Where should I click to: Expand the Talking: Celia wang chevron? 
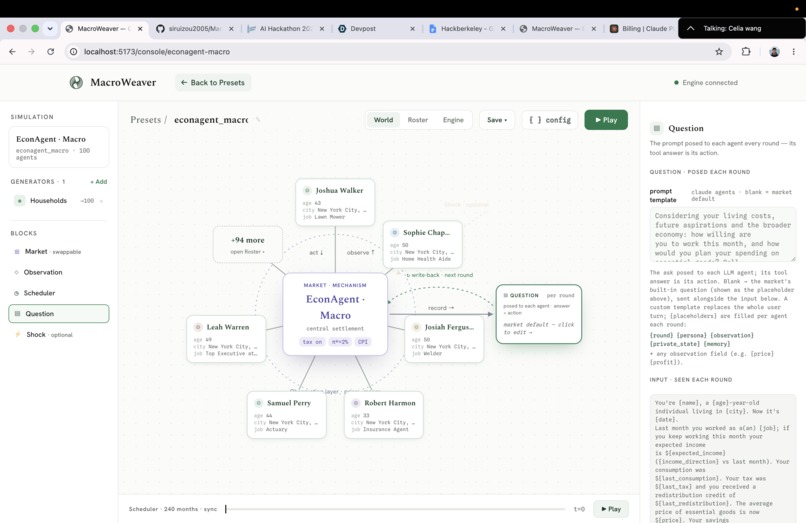coord(690,28)
